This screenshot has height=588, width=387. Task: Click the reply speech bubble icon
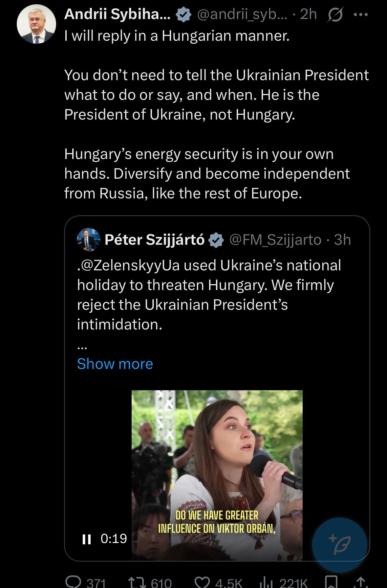[73, 582]
